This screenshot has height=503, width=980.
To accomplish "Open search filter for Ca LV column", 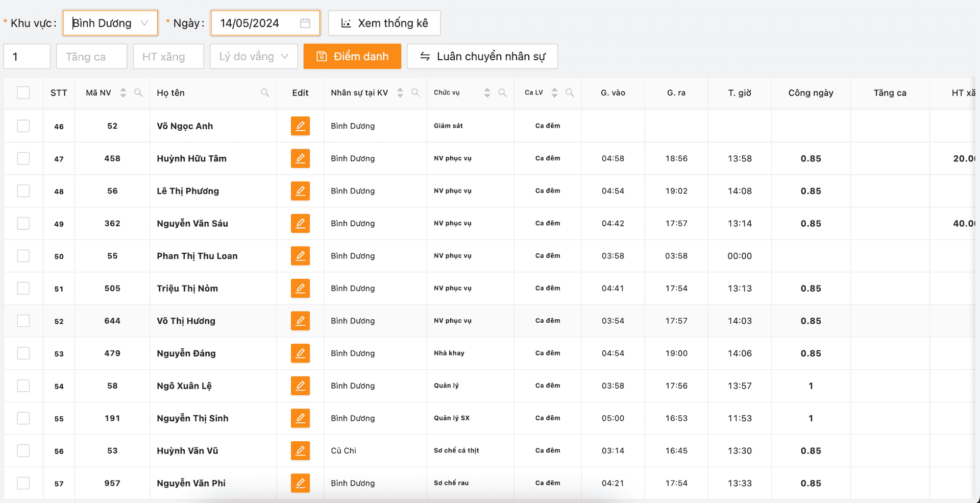I will tap(570, 92).
